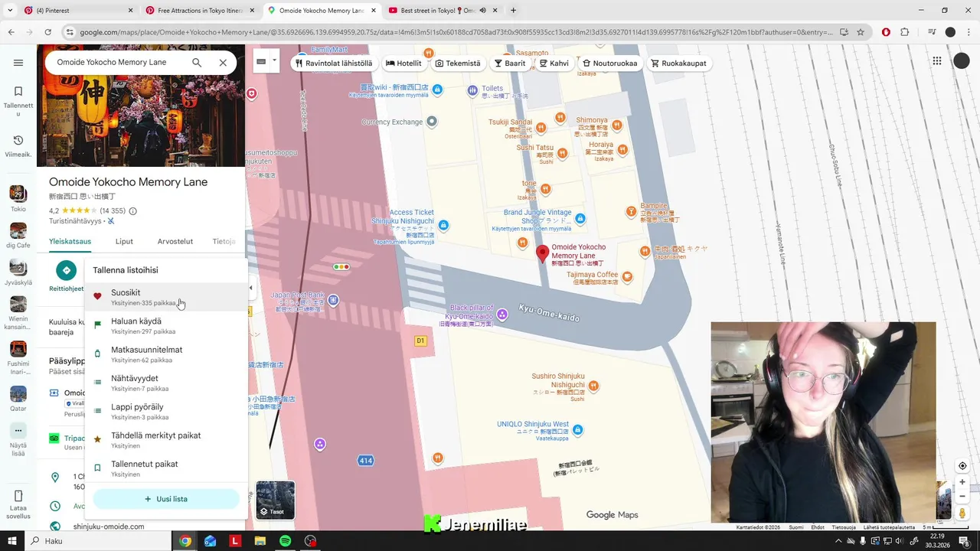
Task: Click Ravintolat lähistöllä filter chip
Action: coord(334,64)
